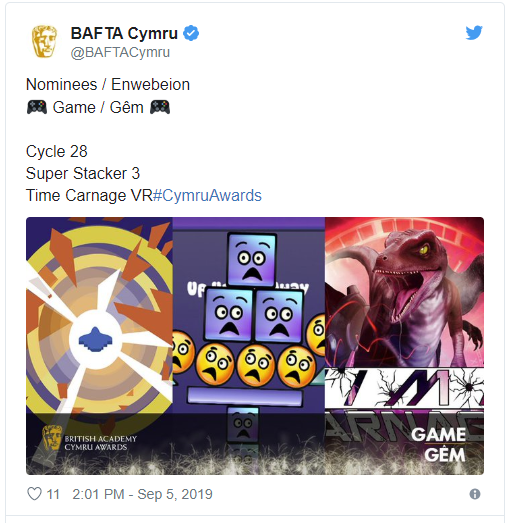Click the first game controller emoji

(37, 107)
